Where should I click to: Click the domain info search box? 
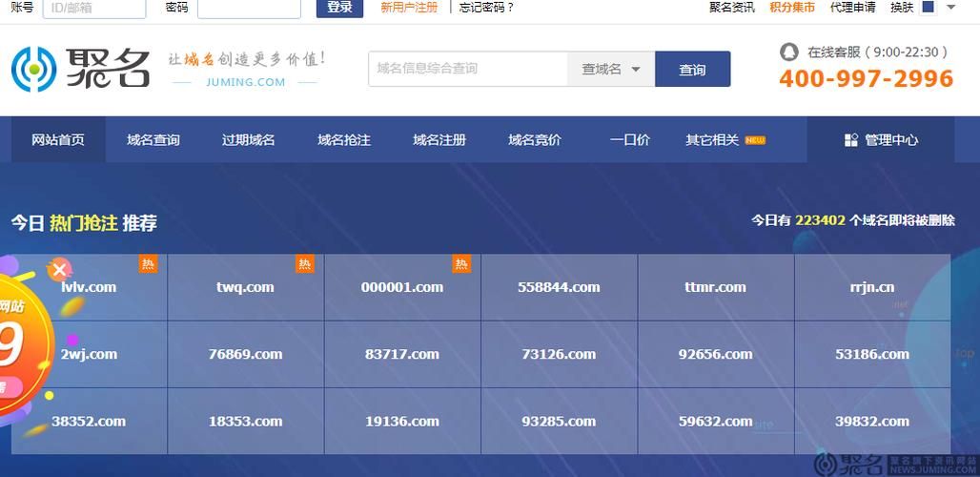tap(468, 69)
